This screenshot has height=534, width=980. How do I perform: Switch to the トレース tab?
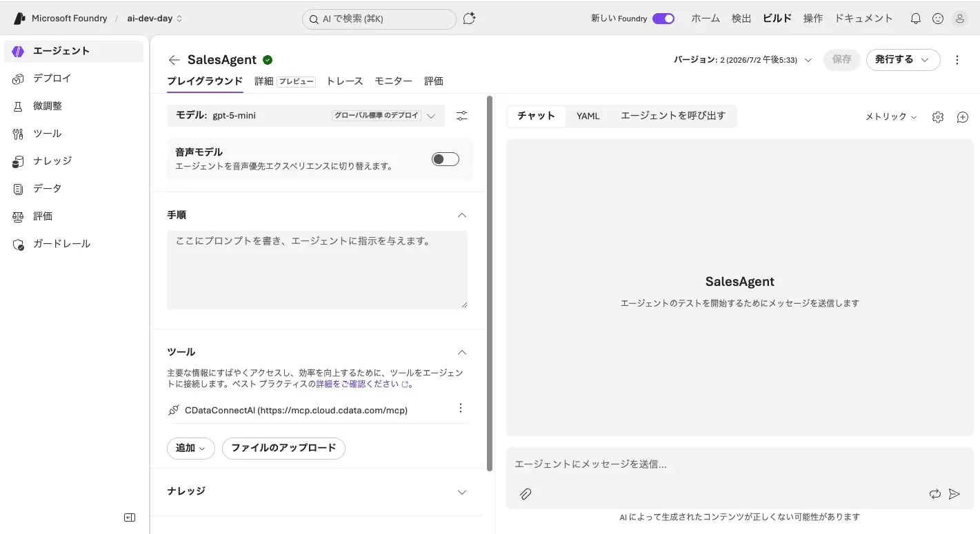pos(345,81)
